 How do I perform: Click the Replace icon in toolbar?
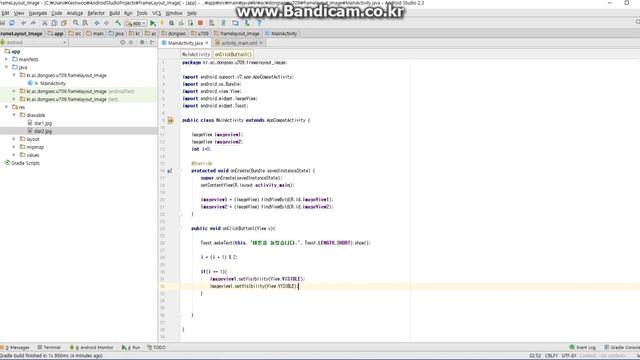tap(85, 23)
